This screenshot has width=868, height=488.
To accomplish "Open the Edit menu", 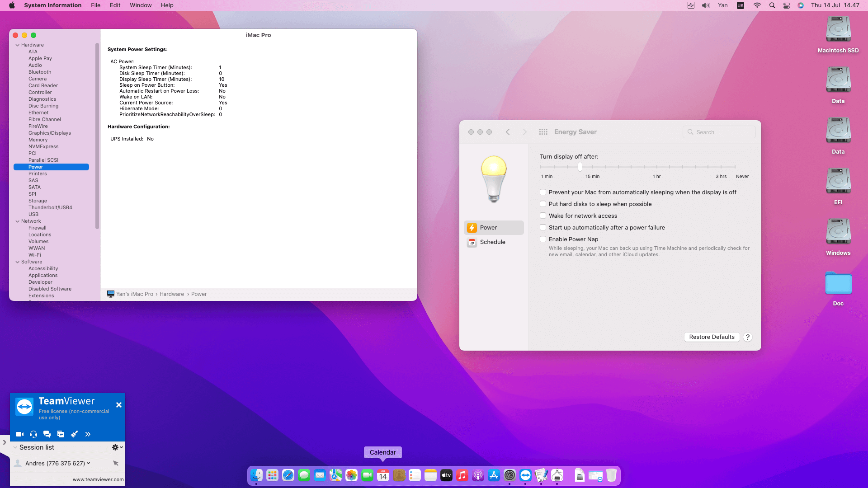I will (x=115, y=5).
